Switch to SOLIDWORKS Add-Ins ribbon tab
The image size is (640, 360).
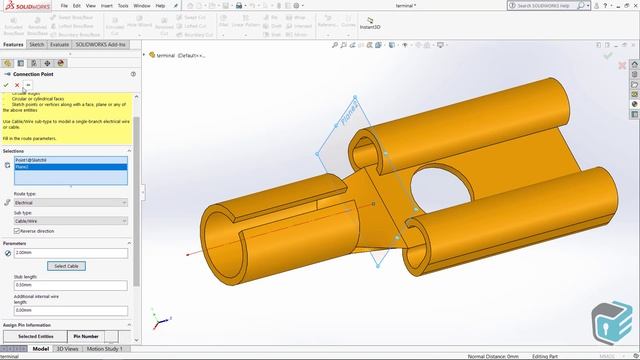pyautogui.click(x=100, y=44)
